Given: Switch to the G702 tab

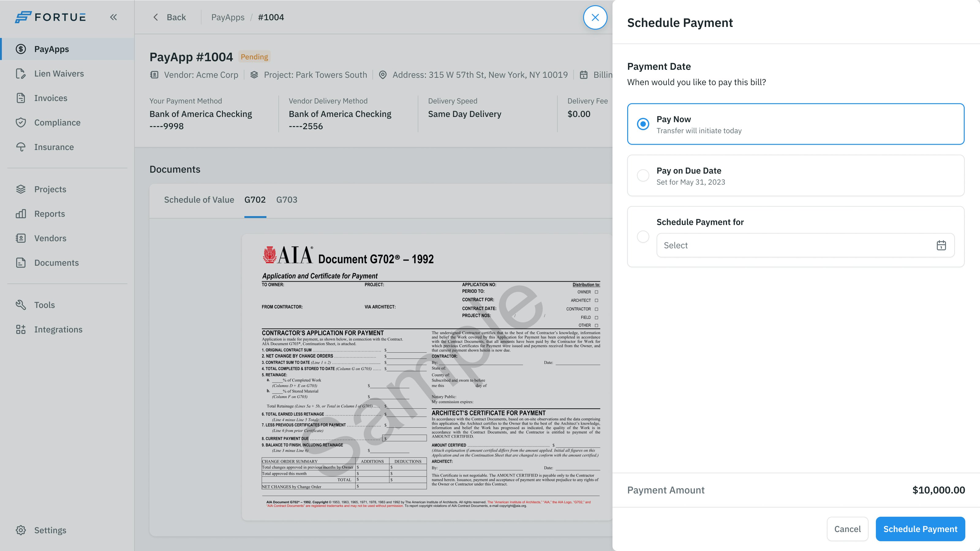Looking at the screenshot, I should pos(255,200).
